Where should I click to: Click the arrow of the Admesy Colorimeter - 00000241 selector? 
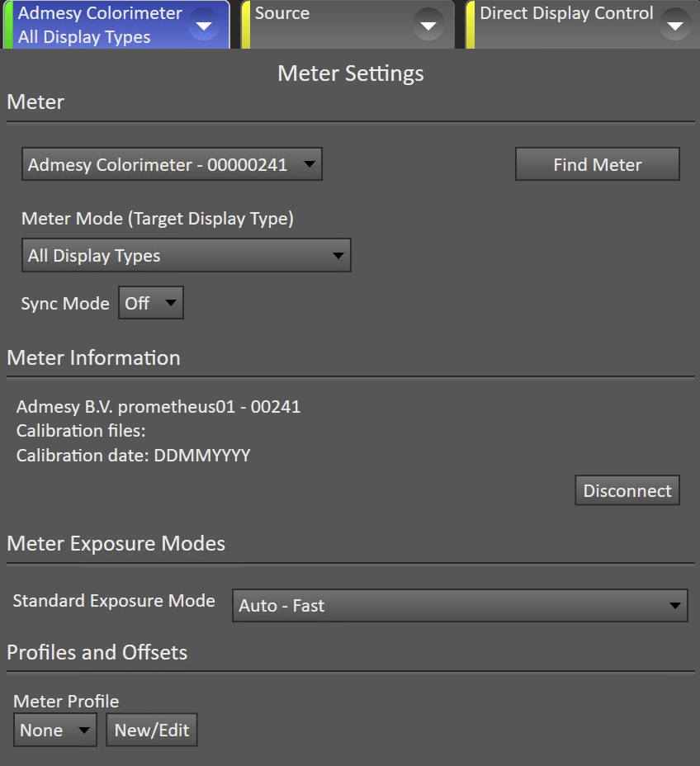pos(310,164)
